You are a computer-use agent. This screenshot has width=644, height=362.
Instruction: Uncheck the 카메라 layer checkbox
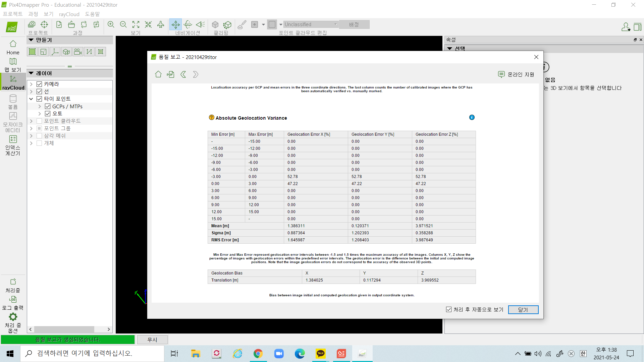(x=39, y=84)
